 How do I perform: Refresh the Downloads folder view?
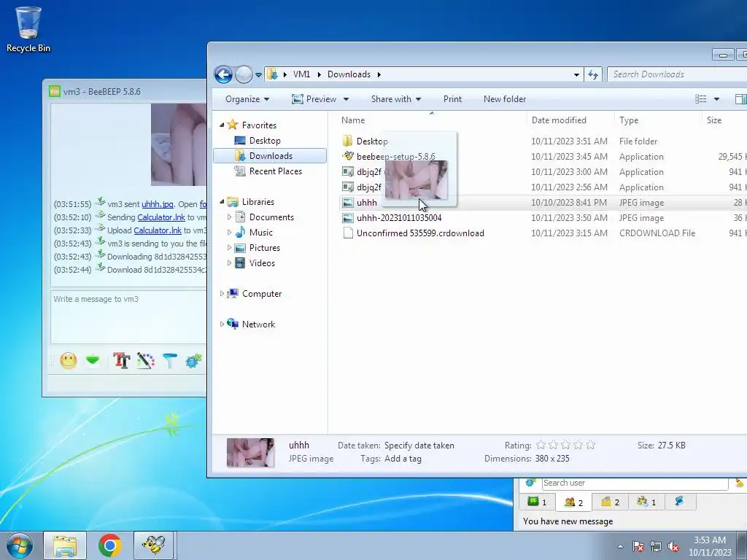click(x=593, y=75)
